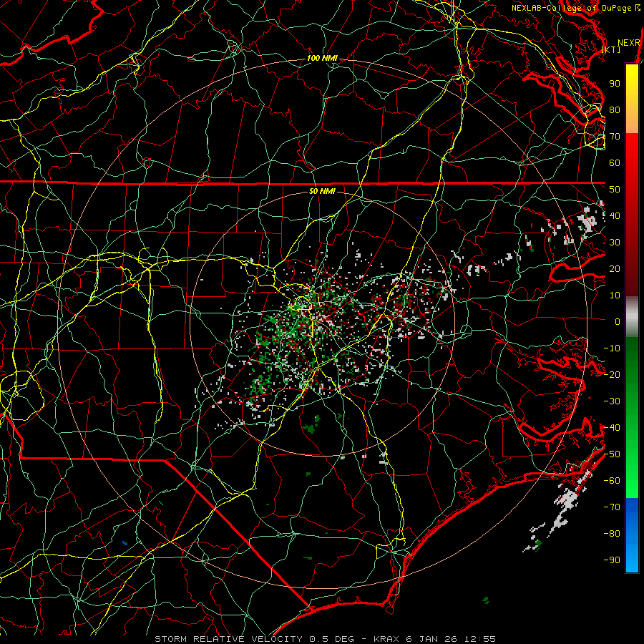The image size is (644, 644).
Task: Click the -90 value on velocity scale
Action: (x=612, y=560)
